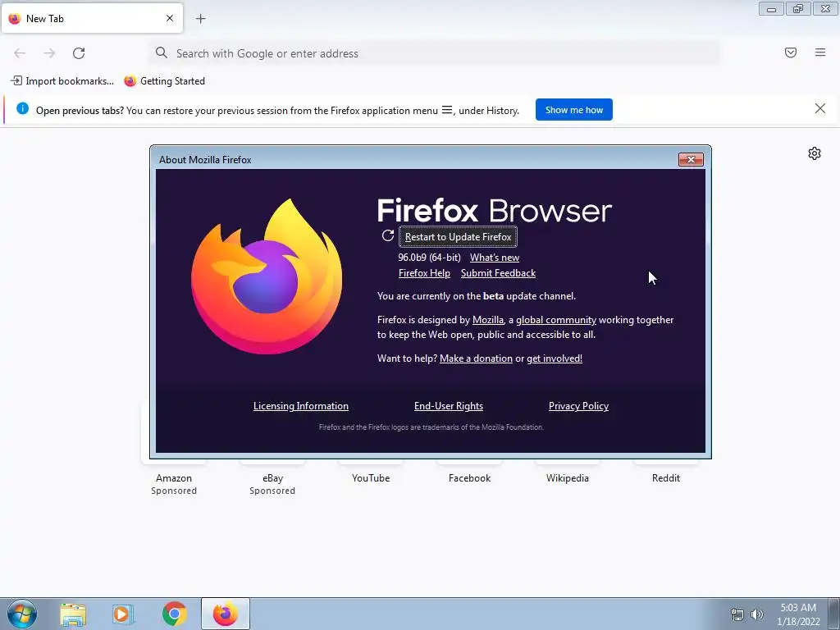
Task: Click the Make a donation link
Action: click(476, 358)
